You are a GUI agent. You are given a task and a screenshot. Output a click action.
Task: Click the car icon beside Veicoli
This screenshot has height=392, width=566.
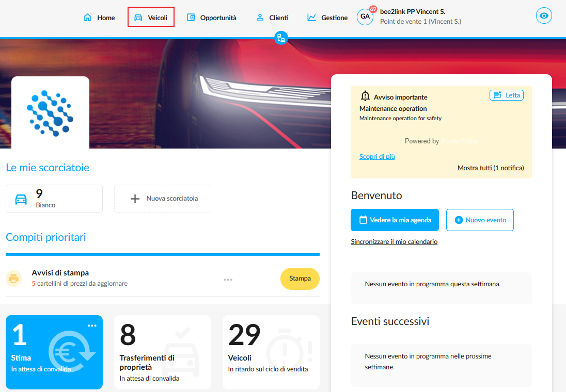[138, 18]
